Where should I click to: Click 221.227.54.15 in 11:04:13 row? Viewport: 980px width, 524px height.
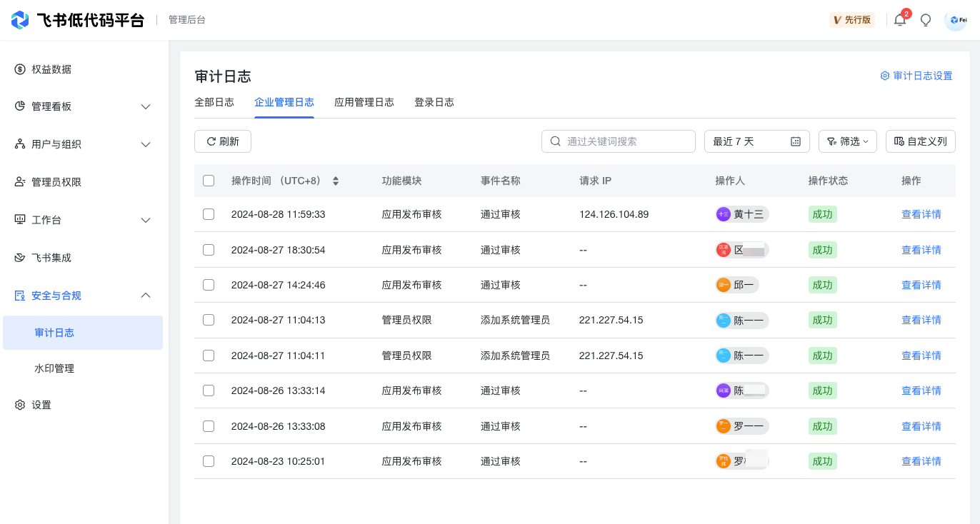(611, 320)
